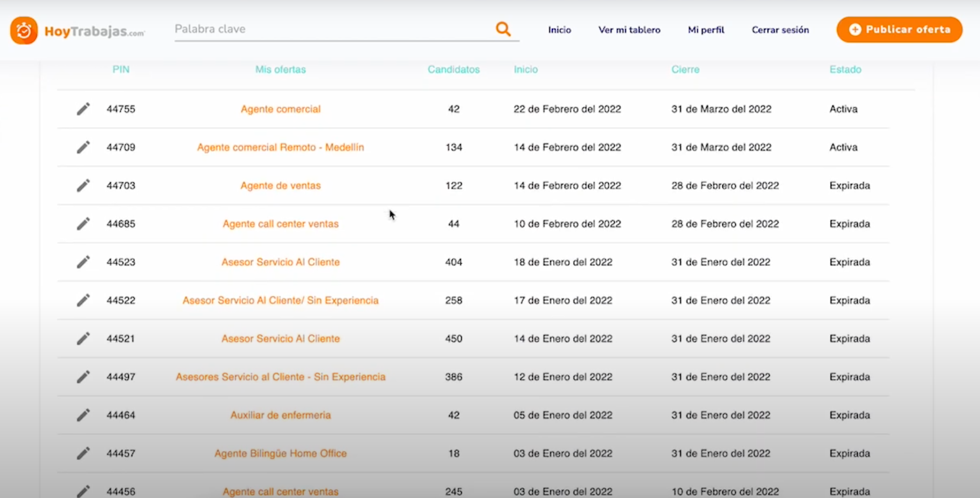Click start date 18 de Enero del 2022
This screenshot has width=980, height=498.
(x=563, y=262)
